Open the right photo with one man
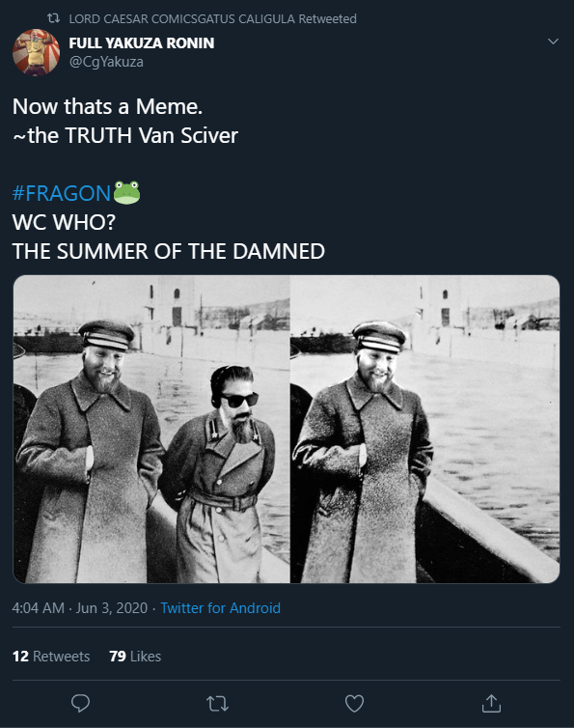This screenshot has width=574, height=728. (425, 429)
